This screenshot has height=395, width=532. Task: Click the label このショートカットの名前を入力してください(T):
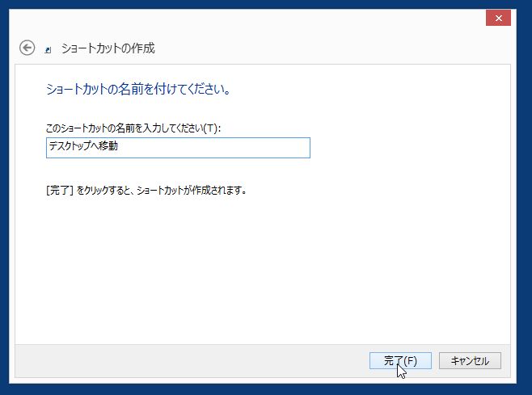click(133, 128)
